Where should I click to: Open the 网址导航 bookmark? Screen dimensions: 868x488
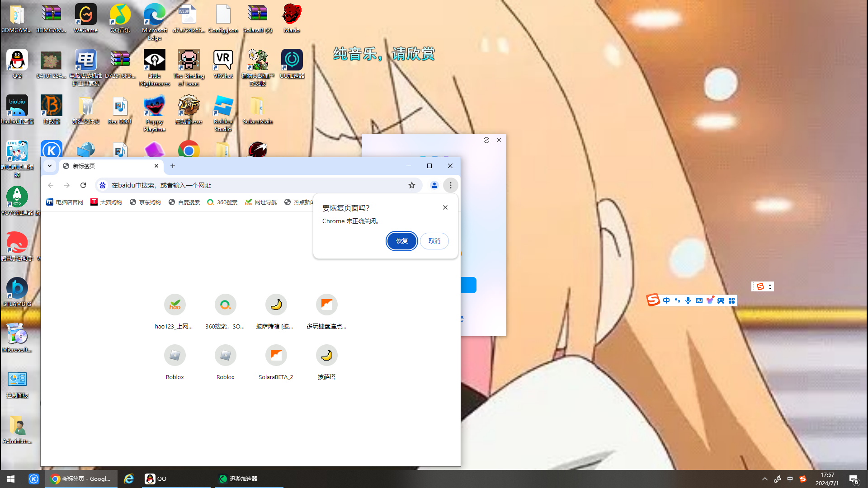coord(260,202)
